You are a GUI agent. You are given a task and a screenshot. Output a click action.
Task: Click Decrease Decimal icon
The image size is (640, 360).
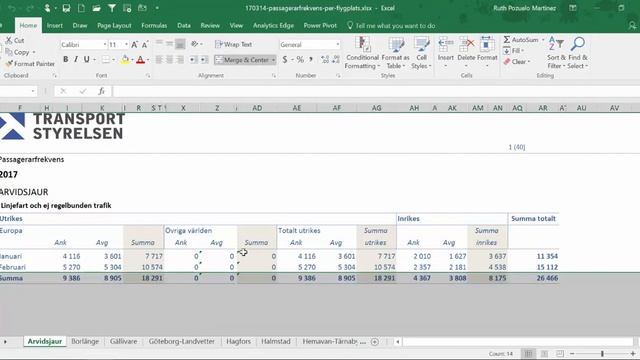click(336, 60)
